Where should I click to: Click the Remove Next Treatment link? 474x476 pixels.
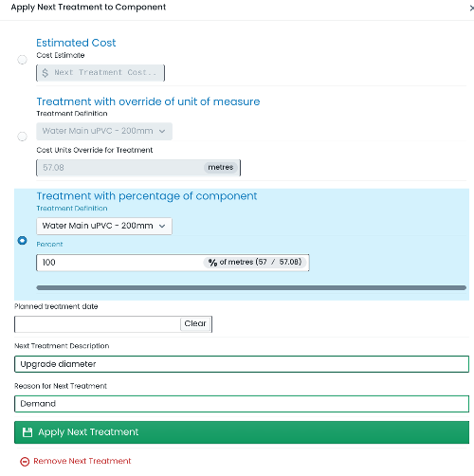[x=82, y=461]
